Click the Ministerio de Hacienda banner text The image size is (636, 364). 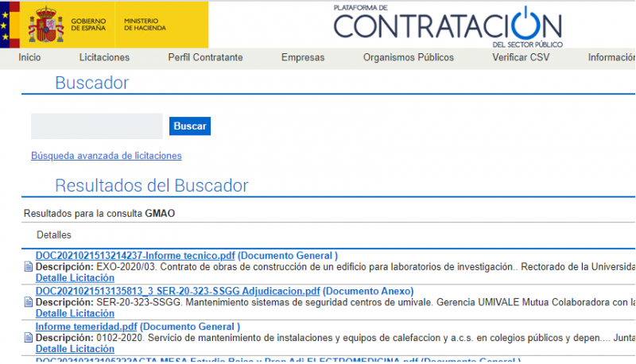145,25
